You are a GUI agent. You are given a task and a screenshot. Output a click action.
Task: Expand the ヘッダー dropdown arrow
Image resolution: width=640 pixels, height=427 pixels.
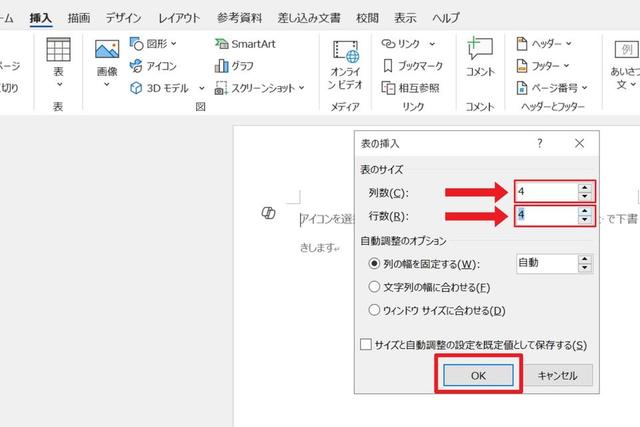click(x=569, y=43)
